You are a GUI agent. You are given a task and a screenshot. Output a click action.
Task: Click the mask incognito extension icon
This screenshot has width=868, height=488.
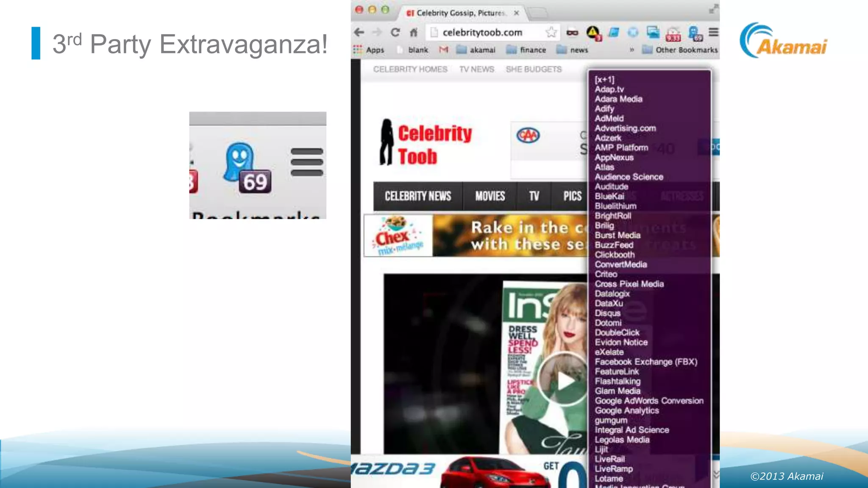point(572,32)
